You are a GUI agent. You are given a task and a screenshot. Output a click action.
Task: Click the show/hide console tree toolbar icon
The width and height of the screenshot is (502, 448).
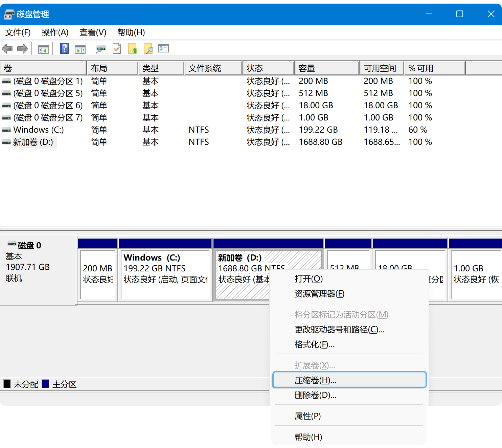44,49
